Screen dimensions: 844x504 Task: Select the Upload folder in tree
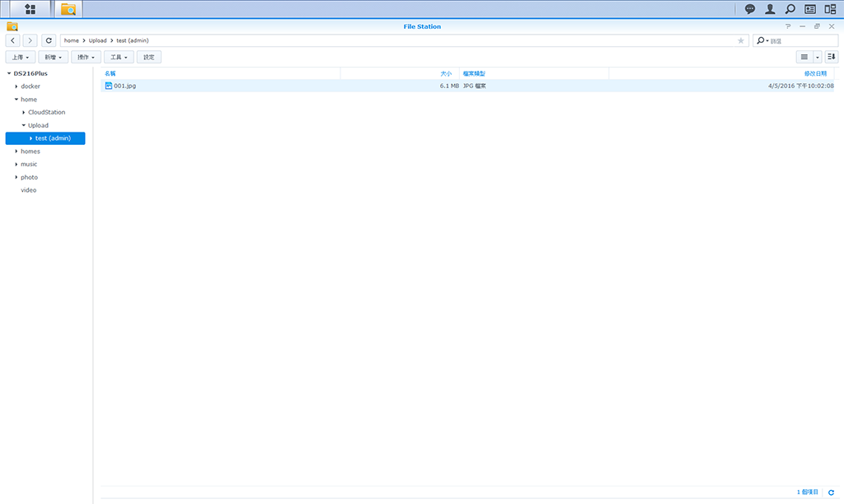[38, 125]
